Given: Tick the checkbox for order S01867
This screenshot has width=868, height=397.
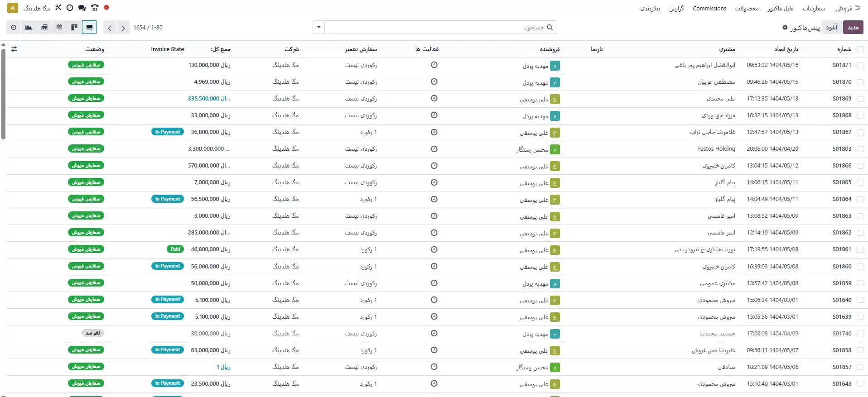Looking at the screenshot, I should coord(860,132).
